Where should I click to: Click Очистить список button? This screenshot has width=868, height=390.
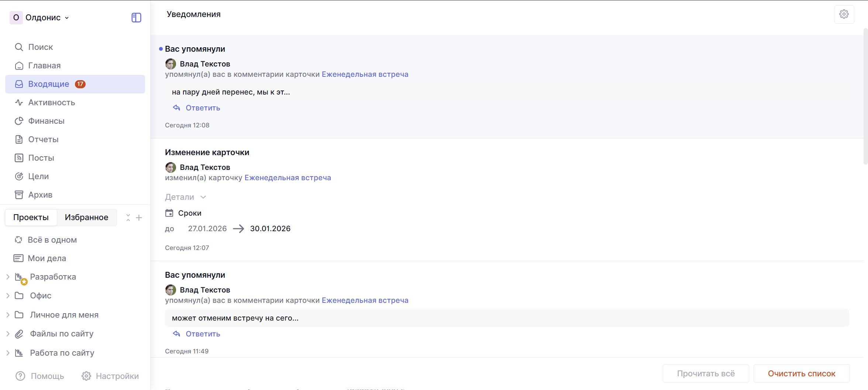tap(801, 374)
